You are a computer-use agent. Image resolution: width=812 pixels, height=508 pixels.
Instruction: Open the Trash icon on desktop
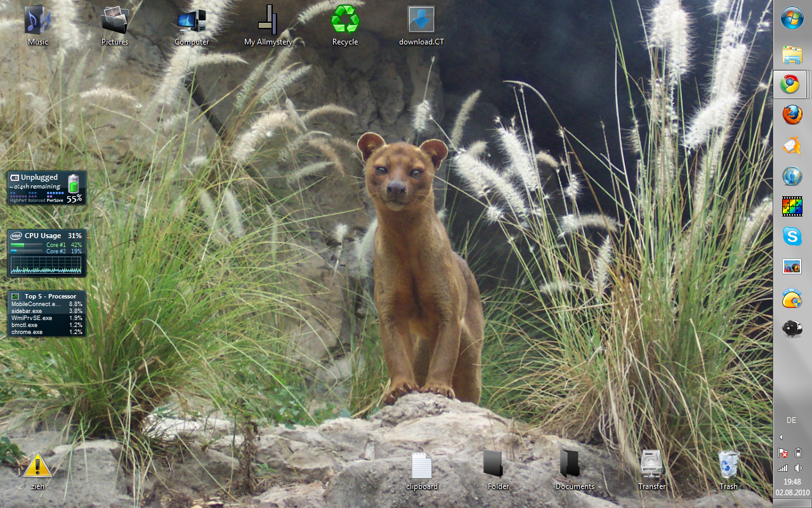pos(728,471)
